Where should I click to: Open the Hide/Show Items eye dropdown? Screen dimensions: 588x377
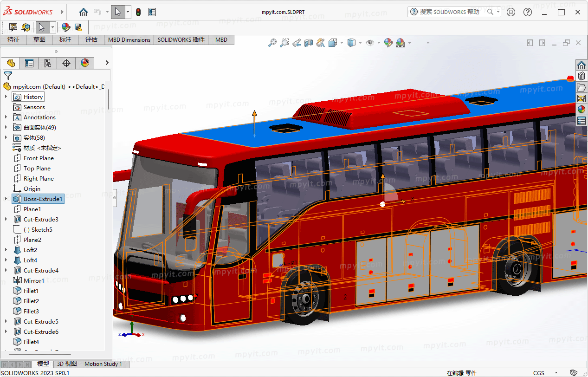coord(379,43)
